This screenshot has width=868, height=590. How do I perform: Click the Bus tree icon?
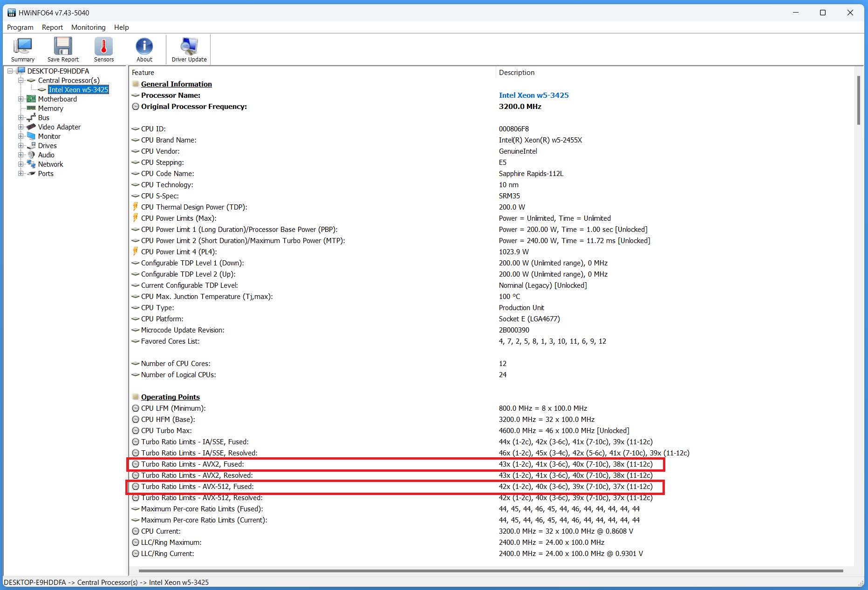click(31, 117)
